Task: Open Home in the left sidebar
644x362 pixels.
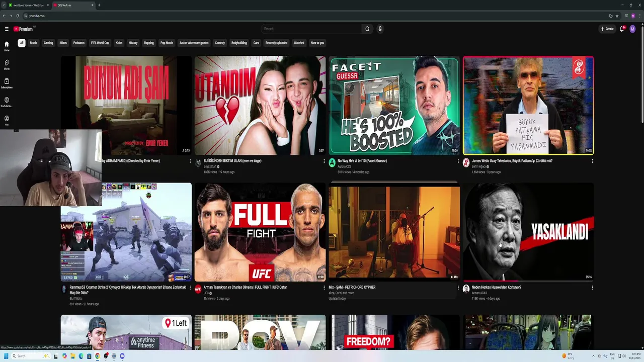Action: [7, 46]
